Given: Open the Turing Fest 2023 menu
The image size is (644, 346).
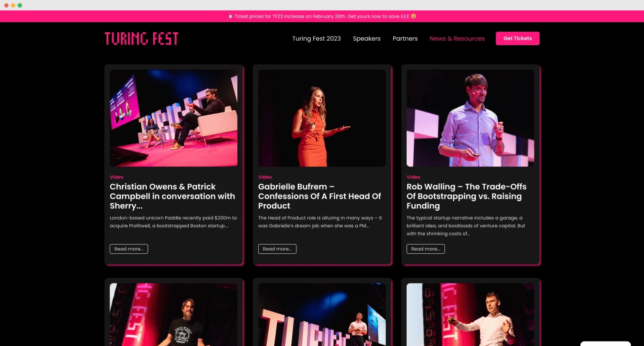Looking at the screenshot, I should coord(317,38).
